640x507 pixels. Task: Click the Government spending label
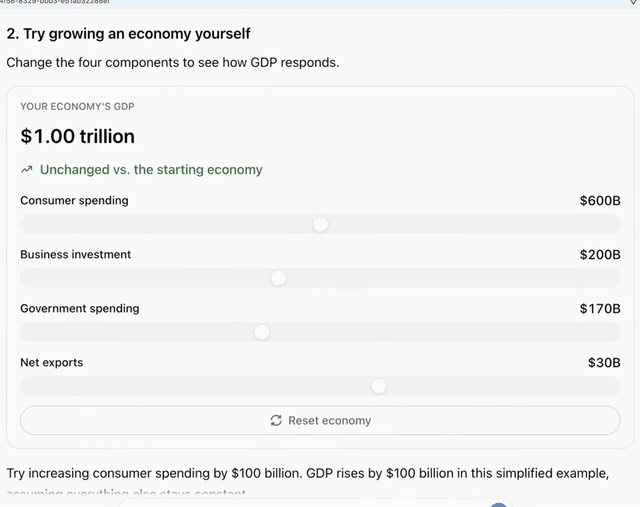[x=80, y=308]
